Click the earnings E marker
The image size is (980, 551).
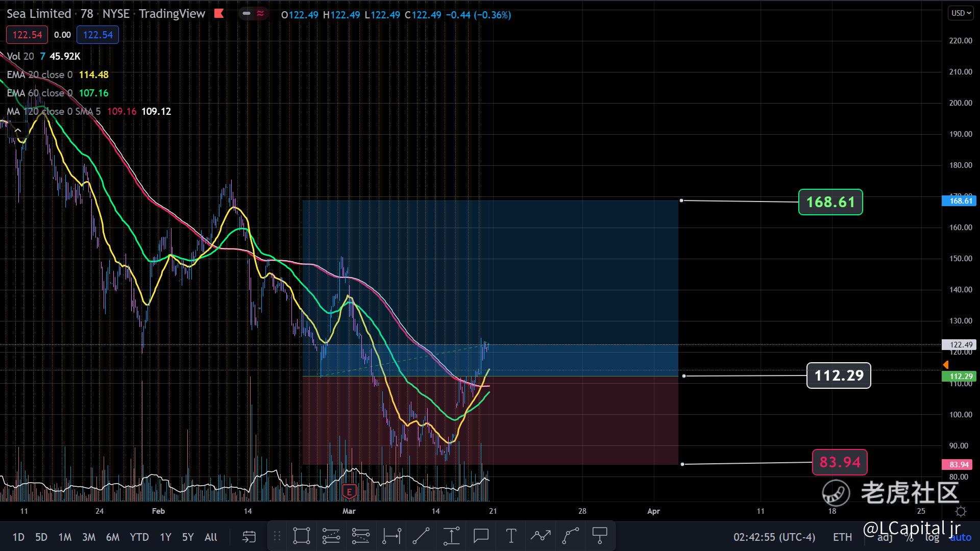[349, 492]
